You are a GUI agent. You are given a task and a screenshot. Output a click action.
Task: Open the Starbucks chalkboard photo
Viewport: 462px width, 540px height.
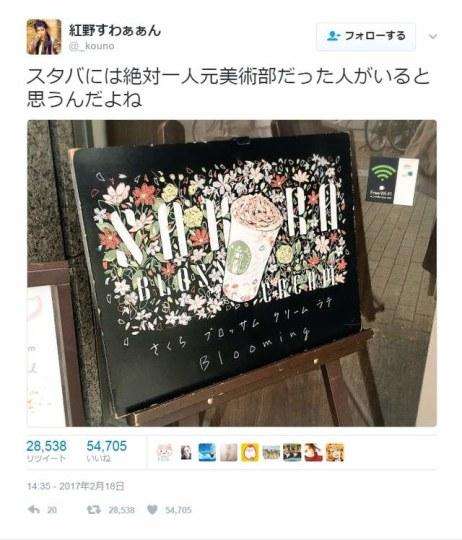pos(232,273)
